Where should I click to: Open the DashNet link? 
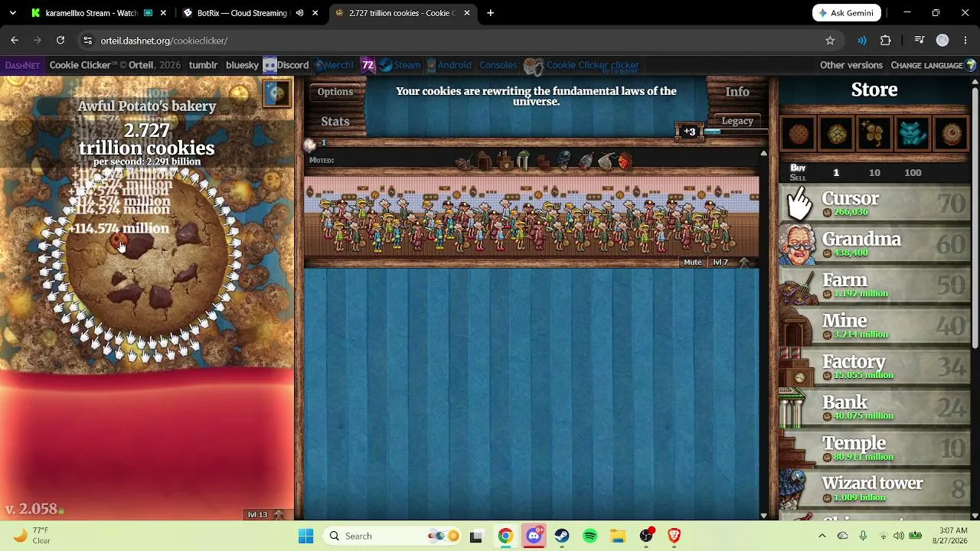[22, 65]
